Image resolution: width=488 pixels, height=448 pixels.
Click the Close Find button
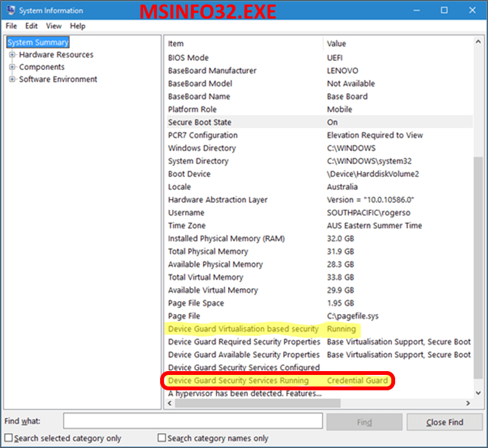tap(444, 422)
